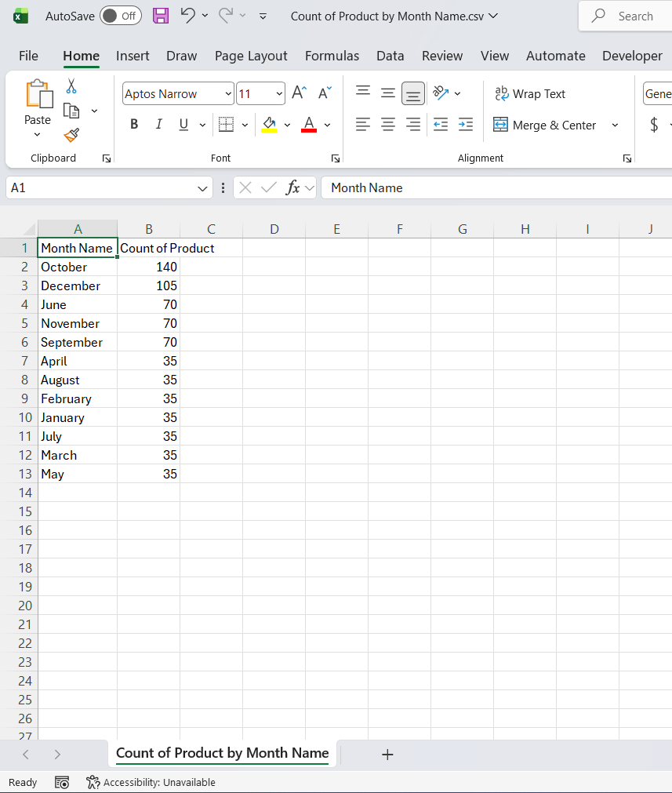Click Accessibility: Unavailable status
The width and height of the screenshot is (672, 793).
pos(151,782)
